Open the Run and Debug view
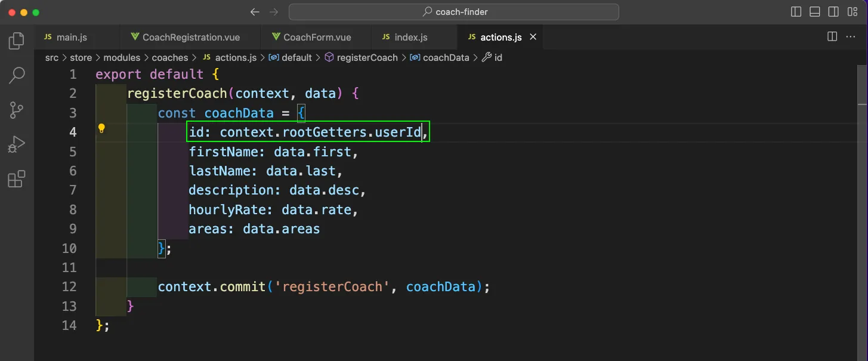868x361 pixels. click(x=16, y=144)
